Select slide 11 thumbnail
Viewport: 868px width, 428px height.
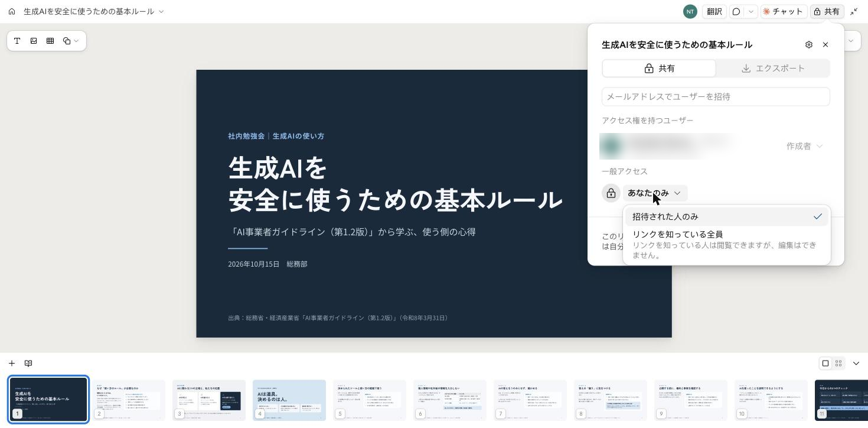pyautogui.click(x=841, y=400)
